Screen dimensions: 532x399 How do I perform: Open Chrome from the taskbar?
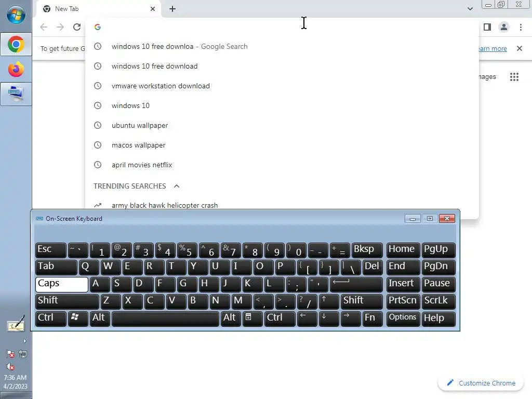(x=16, y=45)
